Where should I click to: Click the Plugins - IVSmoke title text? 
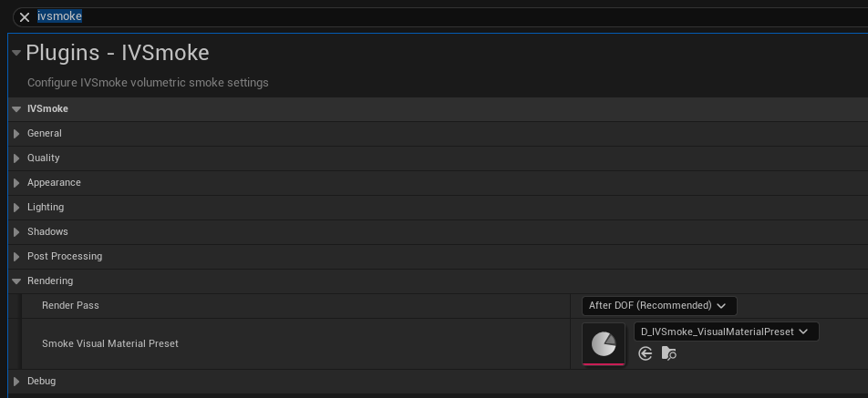(x=118, y=53)
